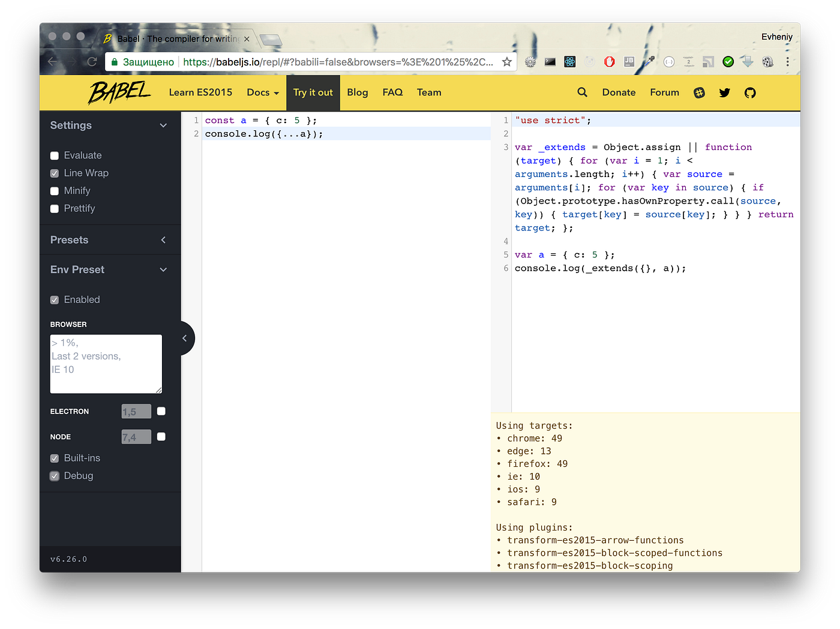Open the React Developer Tools extension

569,61
